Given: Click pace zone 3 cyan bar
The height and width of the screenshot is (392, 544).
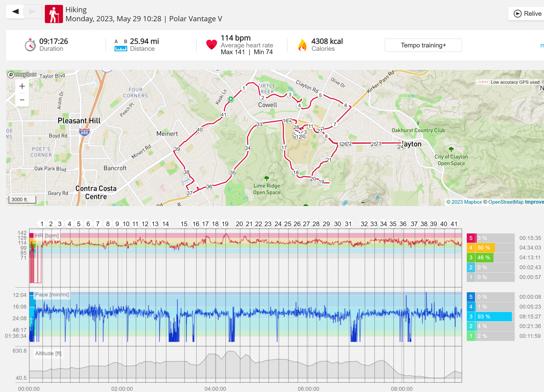Looking at the screenshot, I should 494,316.
